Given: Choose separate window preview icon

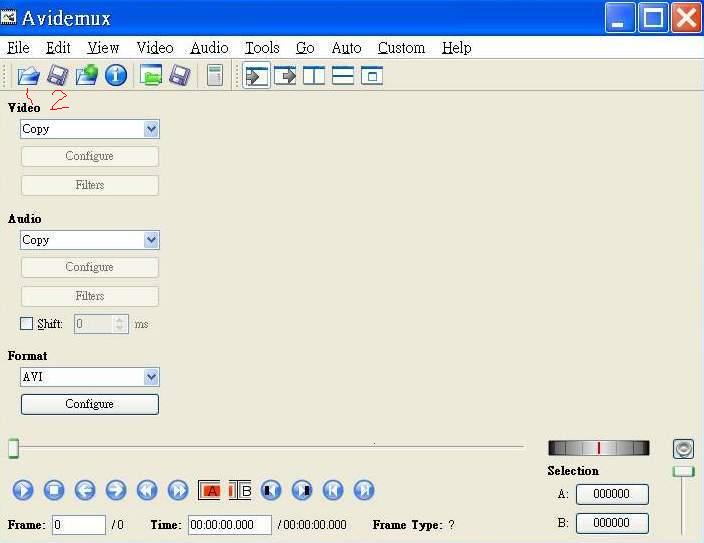Looking at the screenshot, I should coord(372,75).
